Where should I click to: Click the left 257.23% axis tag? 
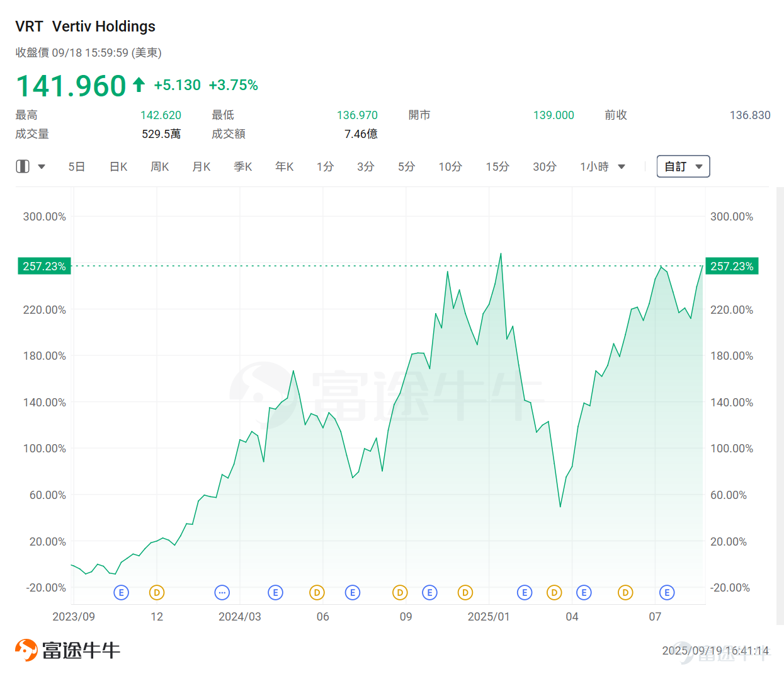[x=44, y=266]
